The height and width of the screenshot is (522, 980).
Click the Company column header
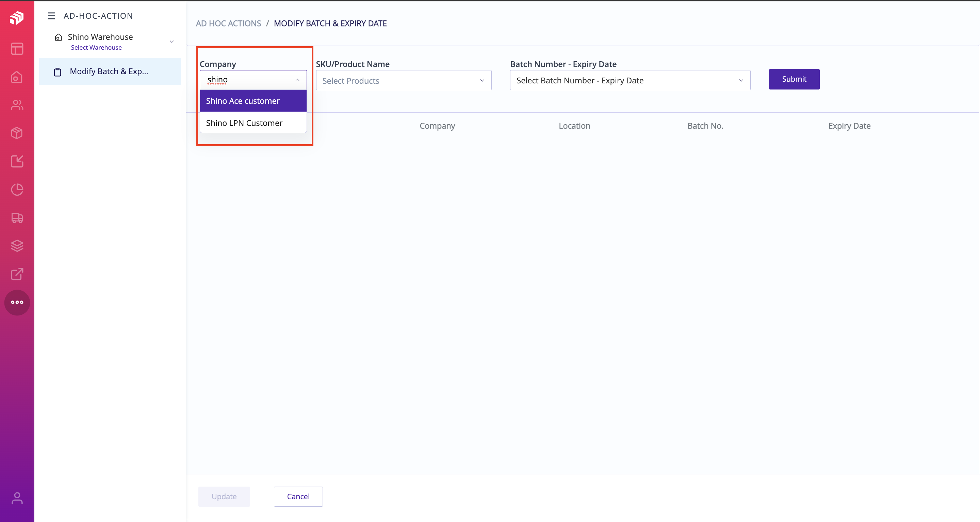pos(437,126)
